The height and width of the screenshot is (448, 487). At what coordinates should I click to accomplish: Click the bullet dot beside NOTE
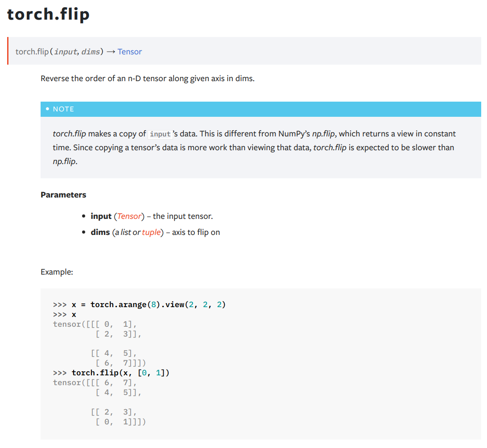(47, 109)
